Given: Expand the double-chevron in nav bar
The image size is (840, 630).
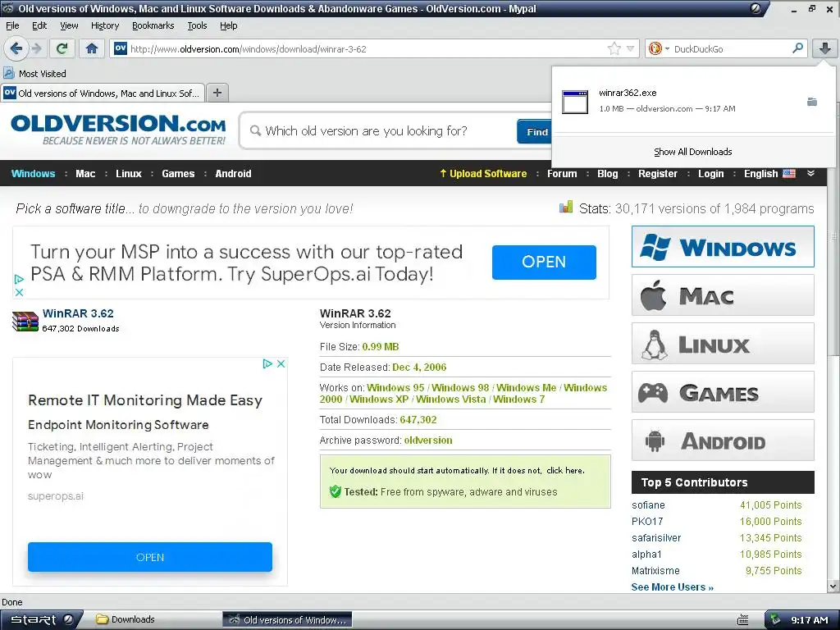Looking at the screenshot, I should tap(810, 173).
